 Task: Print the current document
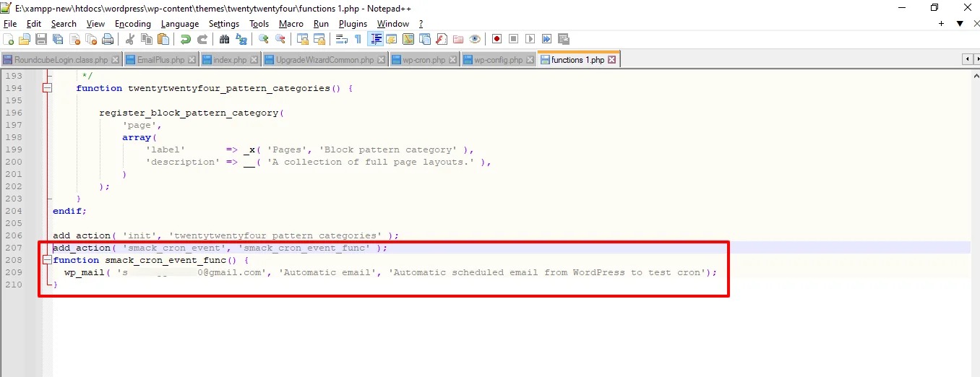click(107, 39)
